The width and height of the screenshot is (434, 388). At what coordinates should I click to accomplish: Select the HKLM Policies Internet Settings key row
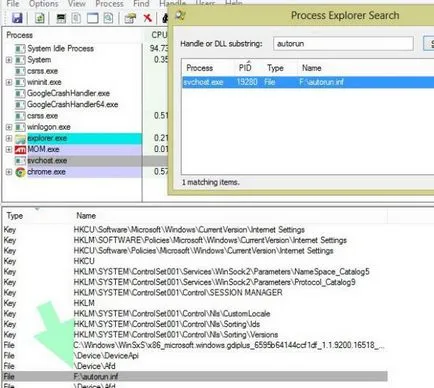[x=195, y=240]
